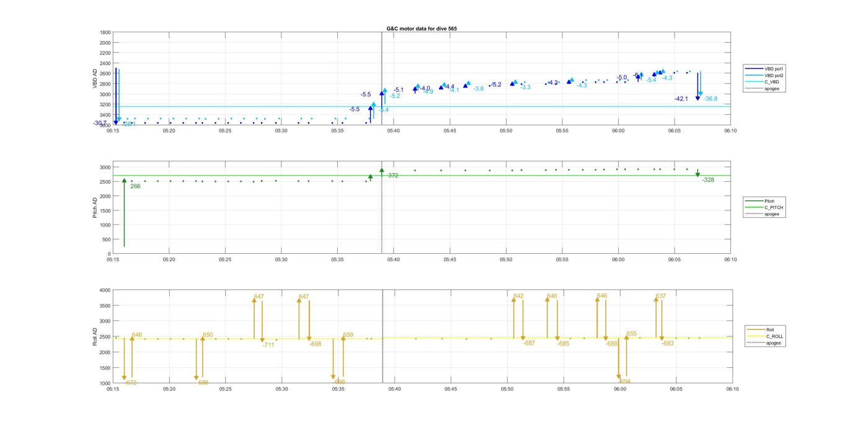Click the '-688' roll move label

coord(612,344)
